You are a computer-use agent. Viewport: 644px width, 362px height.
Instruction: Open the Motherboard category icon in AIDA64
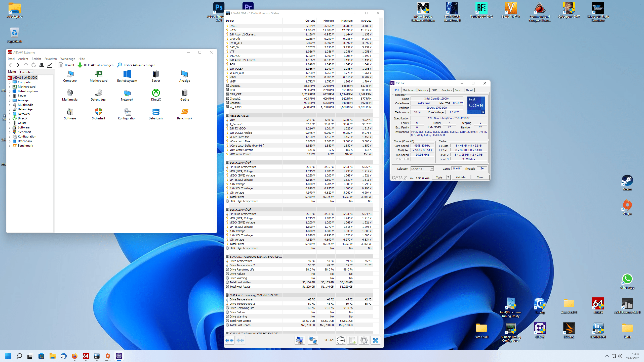(x=99, y=76)
